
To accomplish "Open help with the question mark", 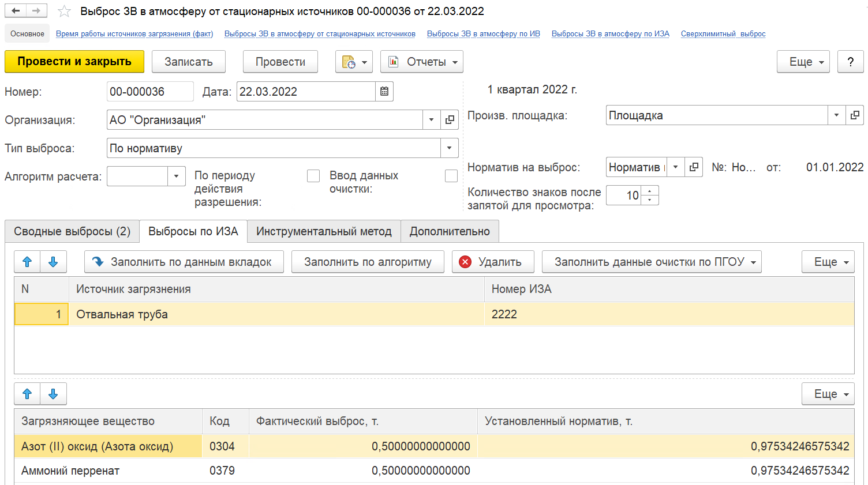I will point(850,62).
